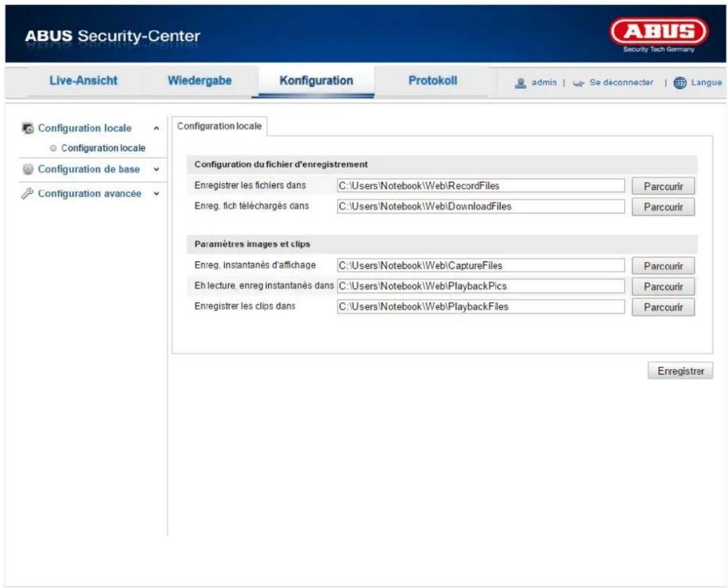The height and width of the screenshot is (588, 728).
Task: Click Parcourir for DownloadFiles path
Action: pos(663,207)
